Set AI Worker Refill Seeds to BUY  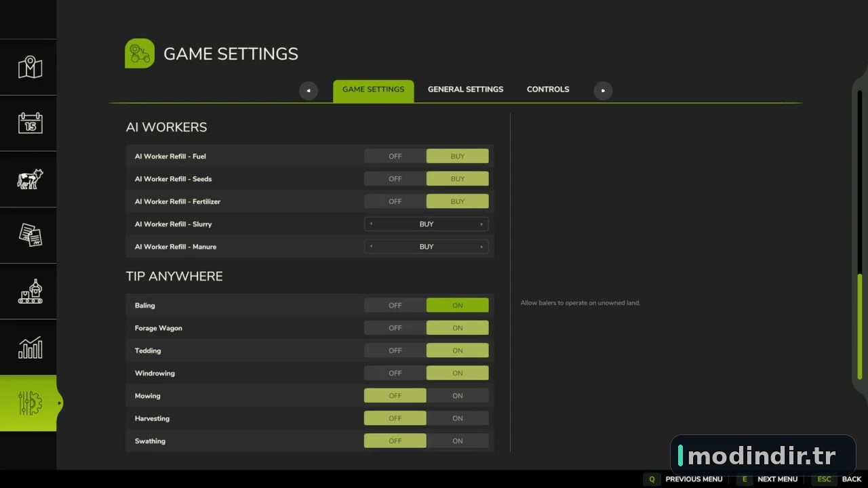pos(458,179)
